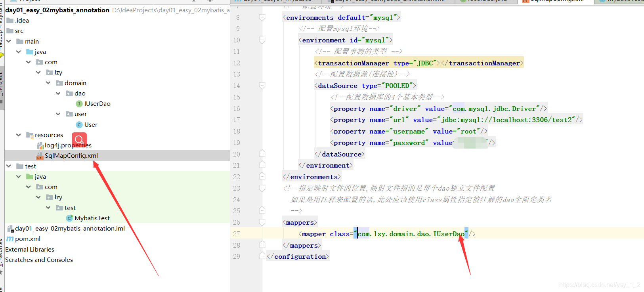Image resolution: width=644 pixels, height=292 pixels.
Task: Click the log4j.properties file icon
Action: click(40, 145)
